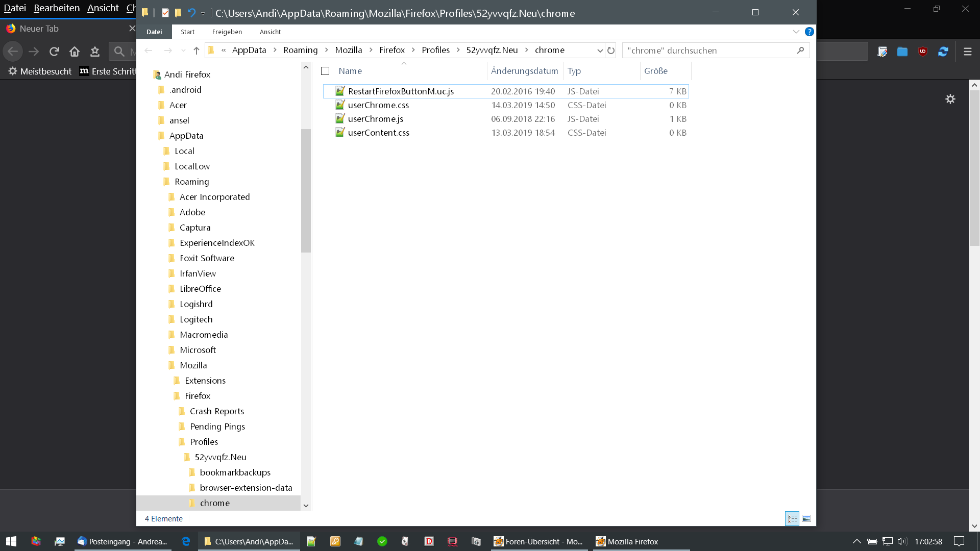Click the Explorer up-one-level arrow
This screenshot has height=551, width=980.
click(x=197, y=51)
